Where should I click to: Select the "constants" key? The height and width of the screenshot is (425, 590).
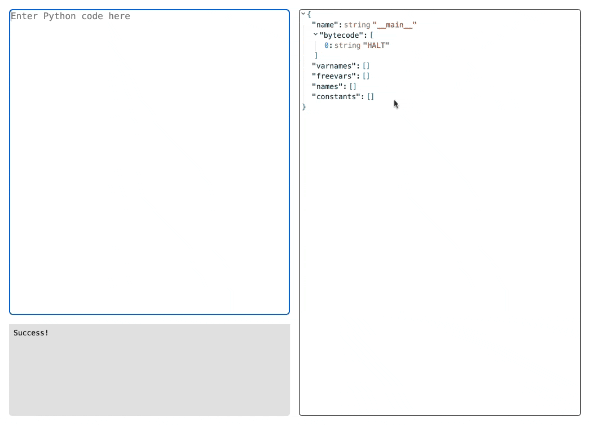(x=336, y=97)
